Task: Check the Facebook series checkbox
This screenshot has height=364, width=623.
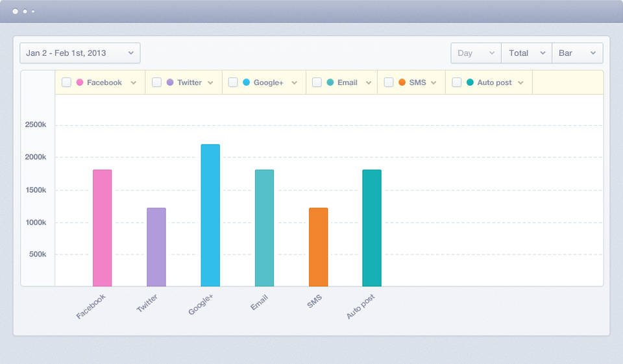Action: point(66,82)
